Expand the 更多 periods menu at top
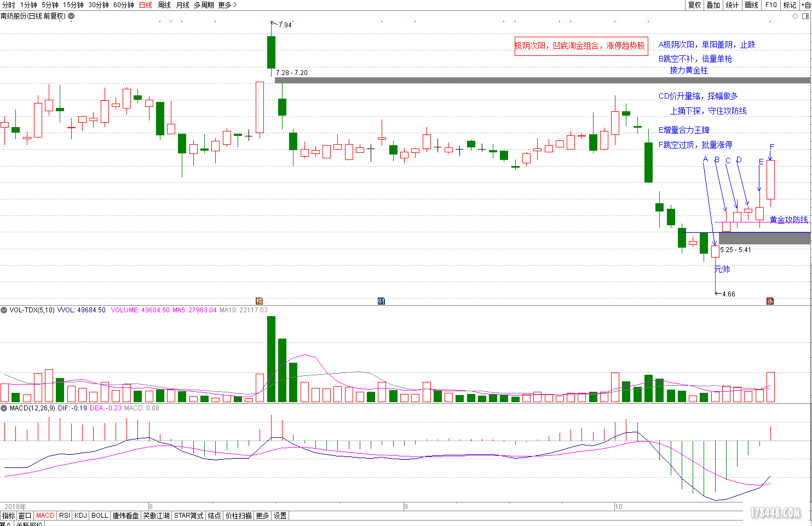 227,5
